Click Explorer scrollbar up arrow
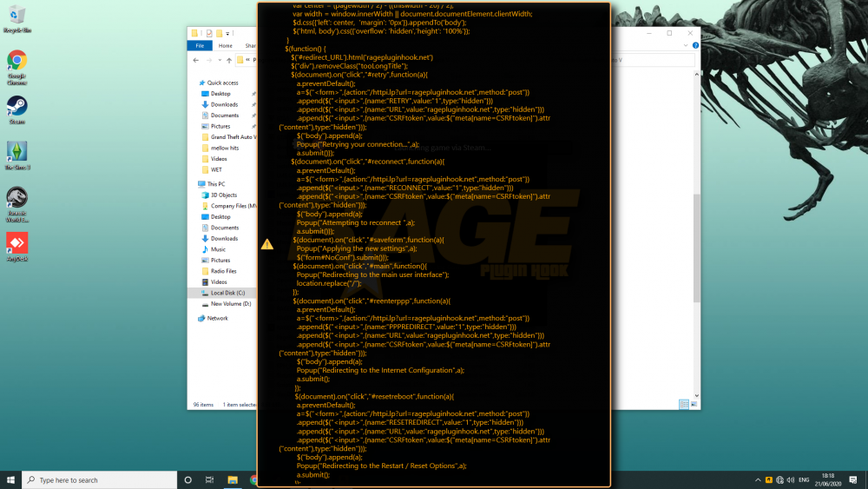 696,74
